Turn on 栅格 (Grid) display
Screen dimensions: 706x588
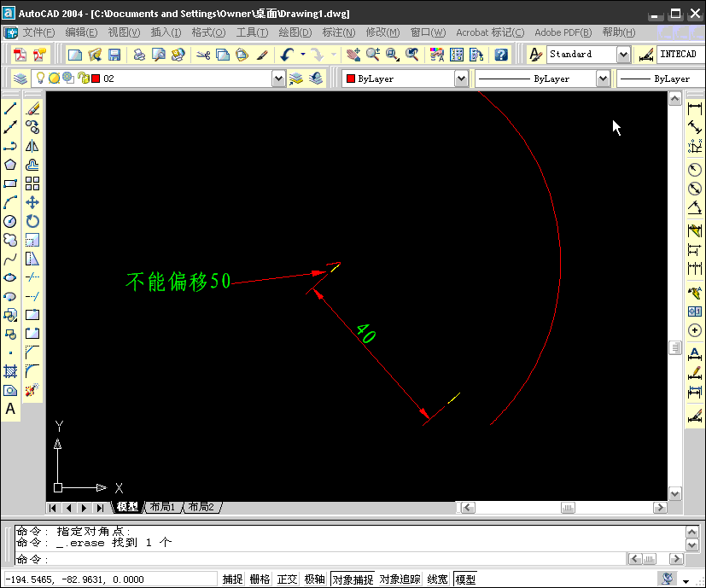(x=260, y=578)
